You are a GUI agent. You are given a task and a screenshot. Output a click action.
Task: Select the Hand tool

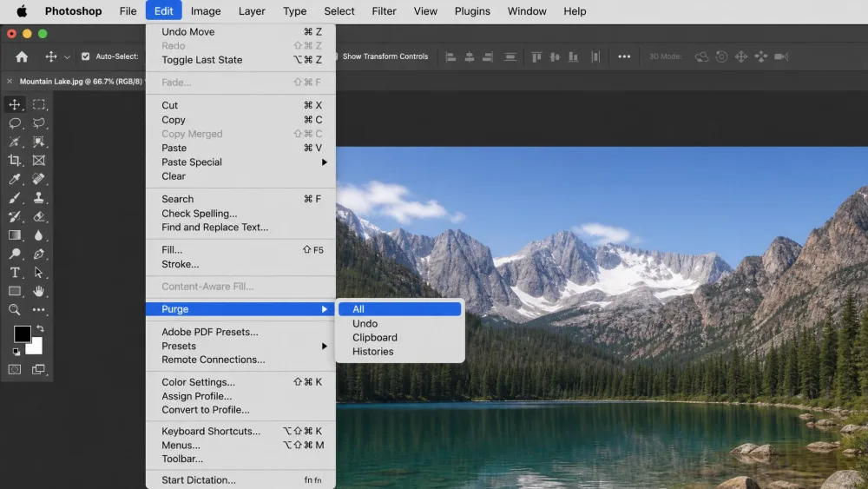[39, 291]
